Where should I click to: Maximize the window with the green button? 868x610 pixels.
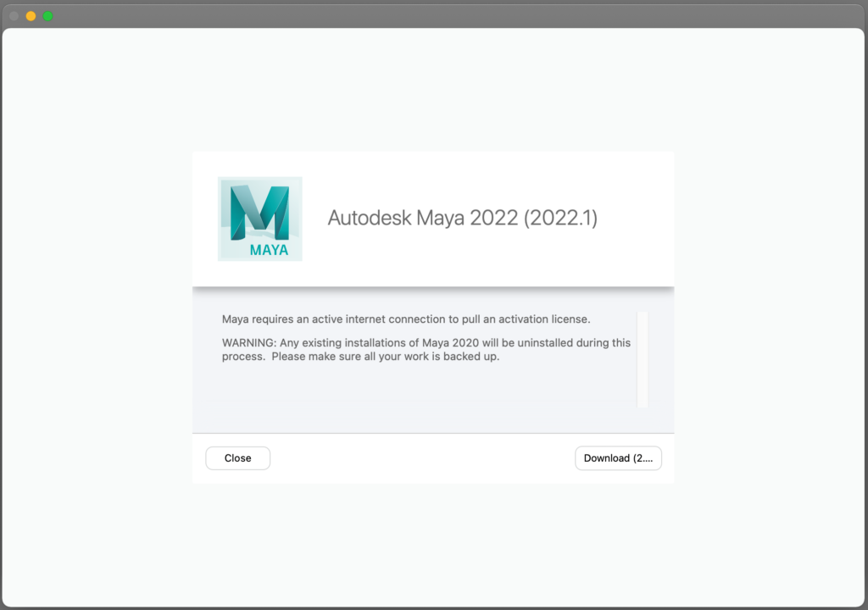[48, 16]
